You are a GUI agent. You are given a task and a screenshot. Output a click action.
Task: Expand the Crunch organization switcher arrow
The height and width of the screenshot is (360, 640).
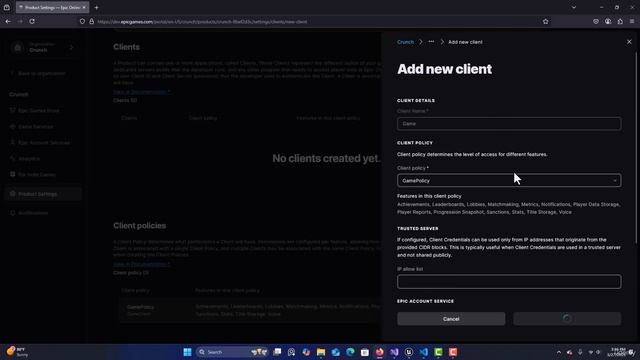[71, 47]
